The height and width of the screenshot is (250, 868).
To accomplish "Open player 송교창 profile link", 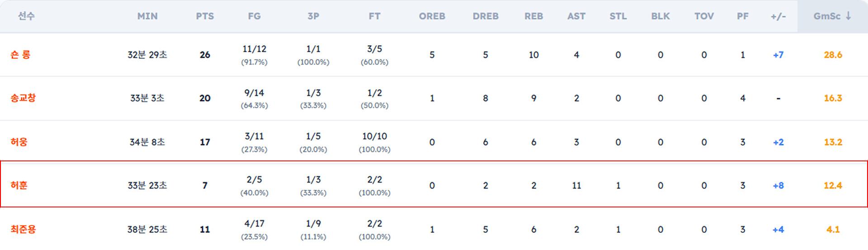I will point(23,98).
